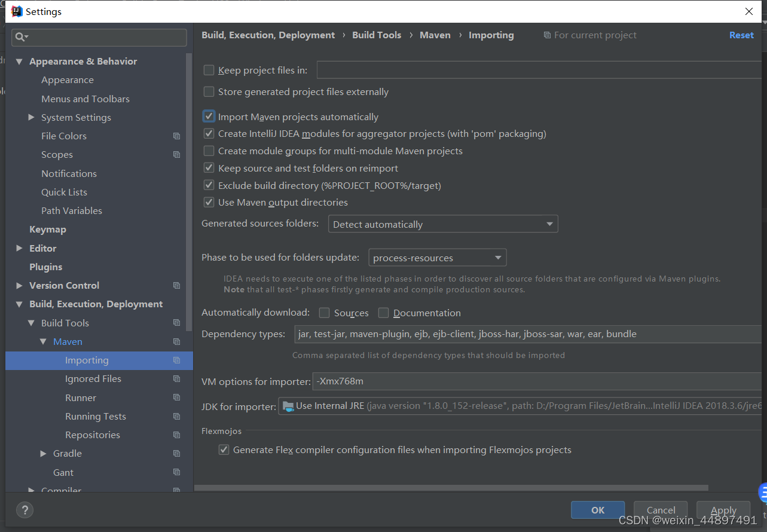
Task: Click Maven in breadcrumb path
Action: point(435,35)
